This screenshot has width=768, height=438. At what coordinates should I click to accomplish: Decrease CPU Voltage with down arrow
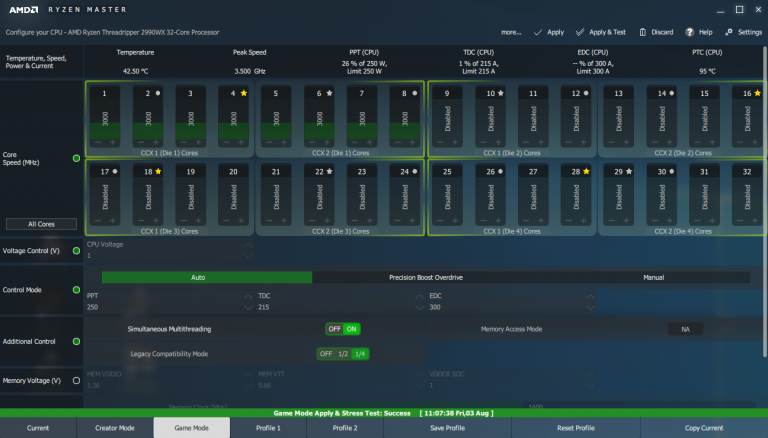pos(248,256)
